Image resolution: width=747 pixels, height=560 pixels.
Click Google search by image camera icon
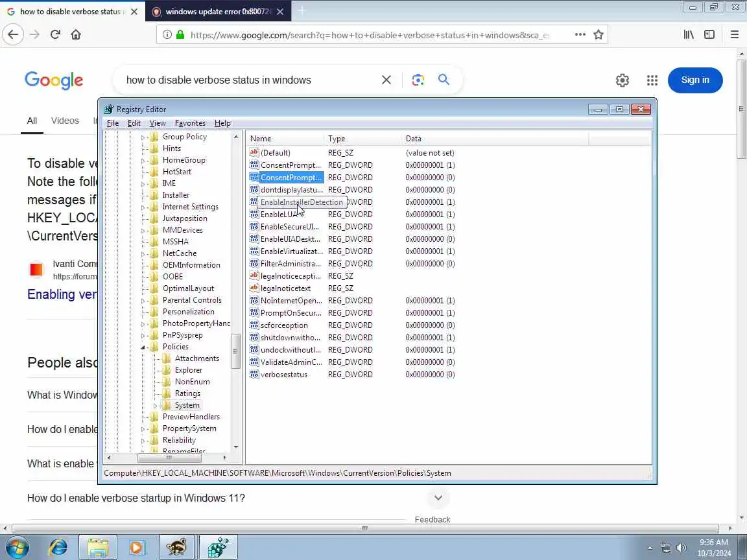tap(418, 80)
